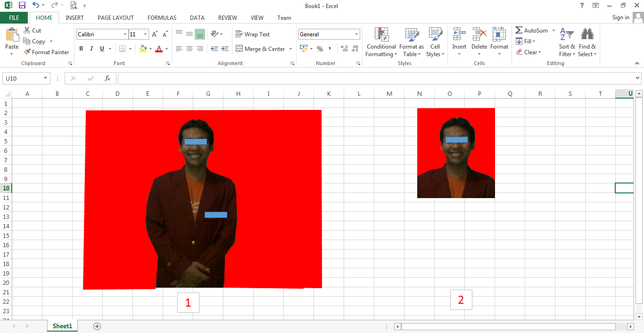Switch to the REVIEW tab
The image size is (644, 333).
tap(228, 18)
